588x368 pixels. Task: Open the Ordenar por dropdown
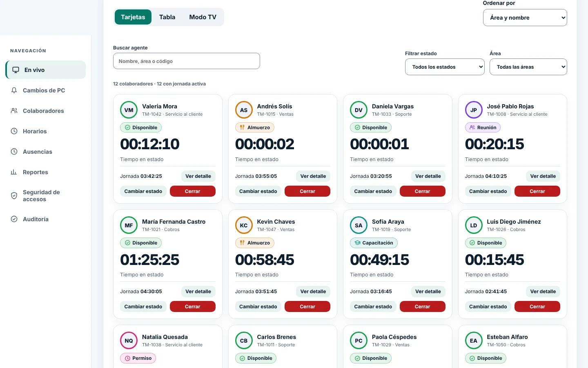(x=525, y=18)
